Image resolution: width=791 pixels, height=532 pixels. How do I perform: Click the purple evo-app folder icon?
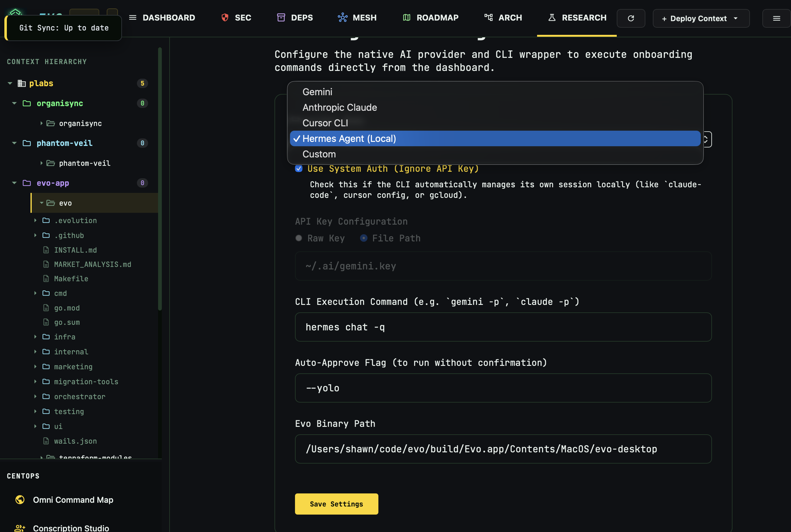tap(27, 183)
